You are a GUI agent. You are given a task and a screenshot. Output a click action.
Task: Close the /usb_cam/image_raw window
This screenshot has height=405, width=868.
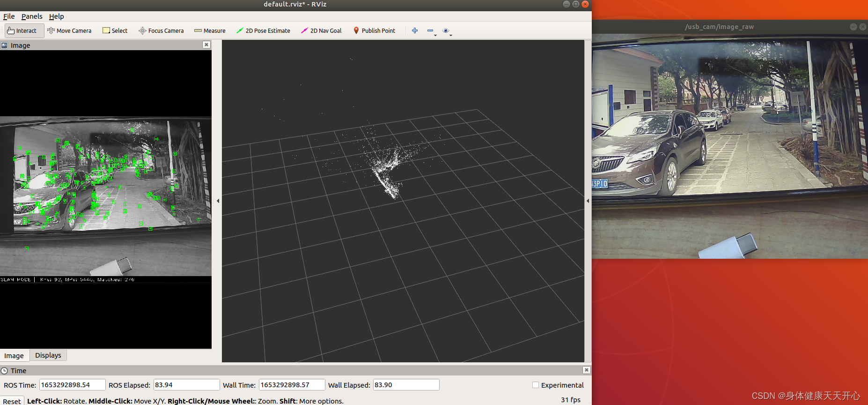[863, 27]
